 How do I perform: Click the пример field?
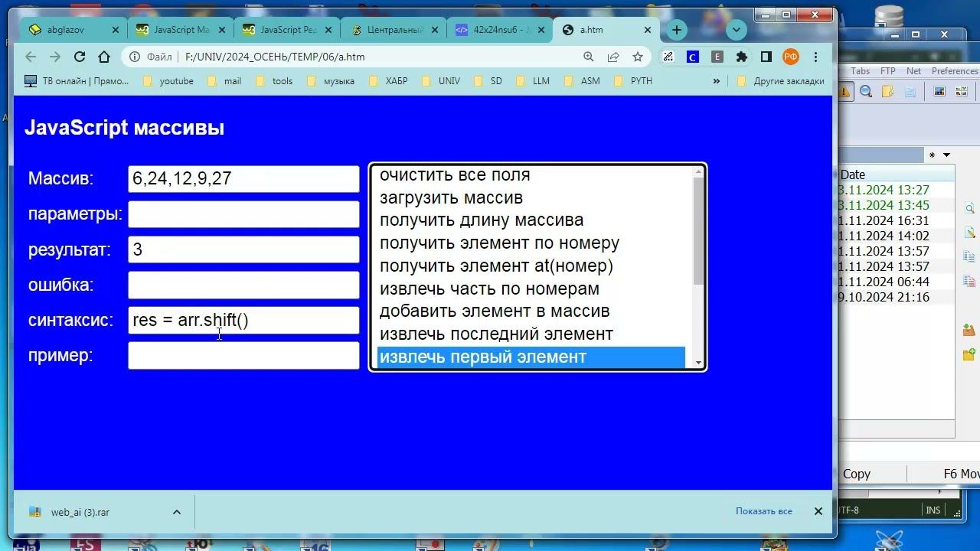(243, 355)
